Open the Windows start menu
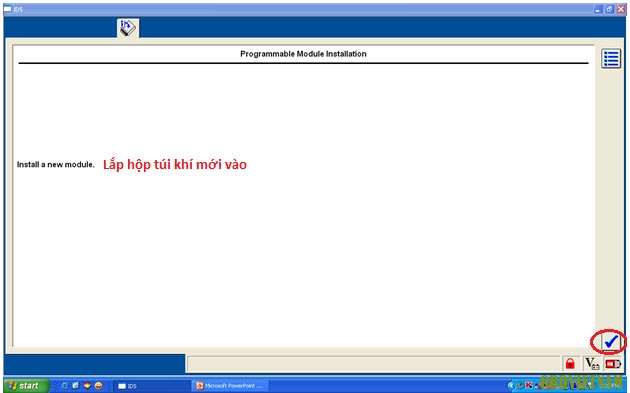The height and width of the screenshot is (393, 630). point(26,386)
